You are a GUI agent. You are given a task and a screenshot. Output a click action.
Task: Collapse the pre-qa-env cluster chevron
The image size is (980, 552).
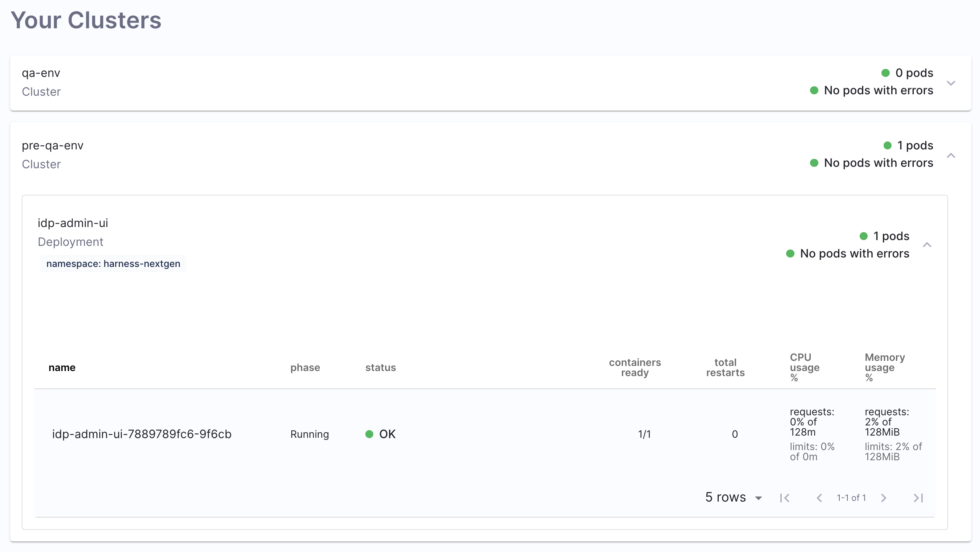coord(950,155)
